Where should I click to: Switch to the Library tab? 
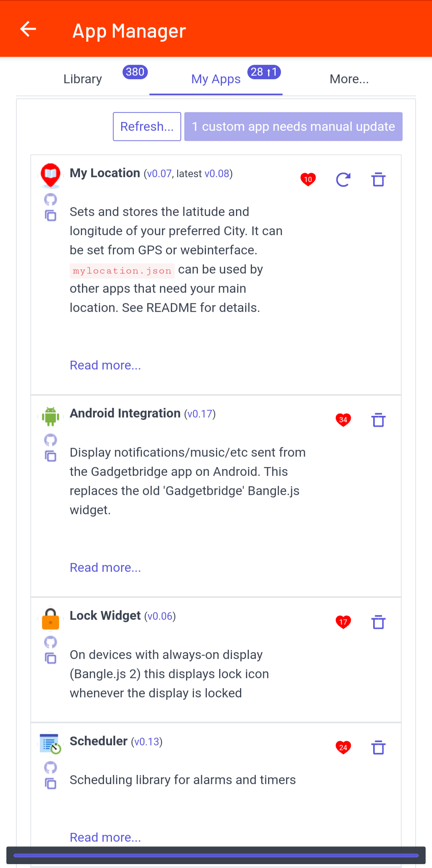click(x=83, y=79)
